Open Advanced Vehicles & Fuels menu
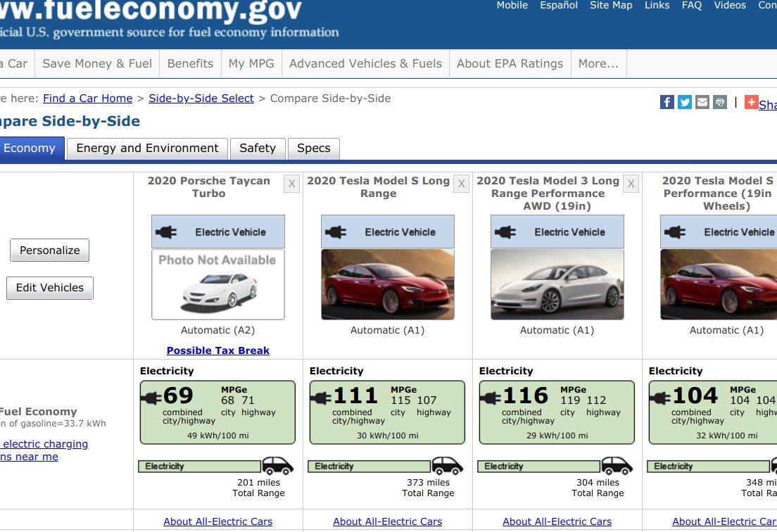 click(x=366, y=63)
